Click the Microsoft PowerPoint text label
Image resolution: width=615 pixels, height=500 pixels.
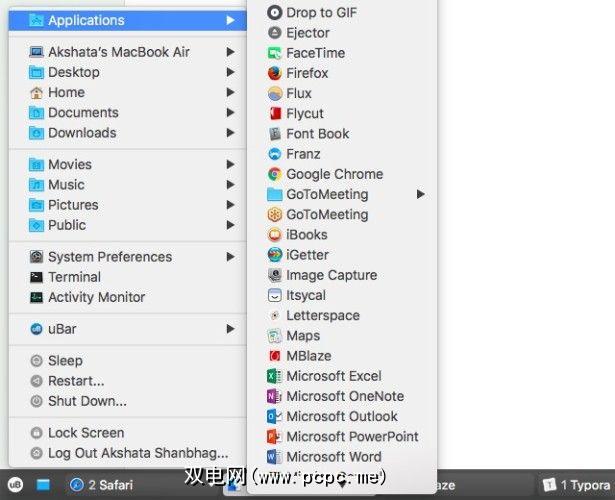pyautogui.click(x=352, y=436)
